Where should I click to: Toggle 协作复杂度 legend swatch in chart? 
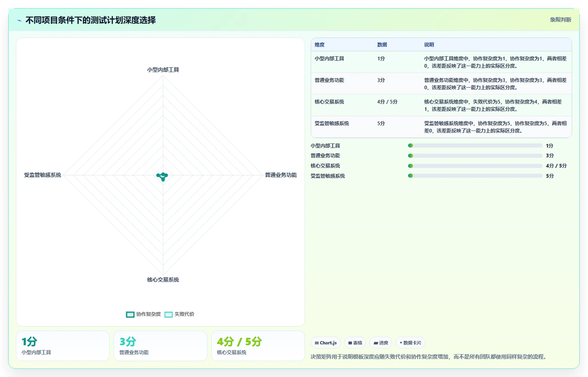[x=130, y=314]
